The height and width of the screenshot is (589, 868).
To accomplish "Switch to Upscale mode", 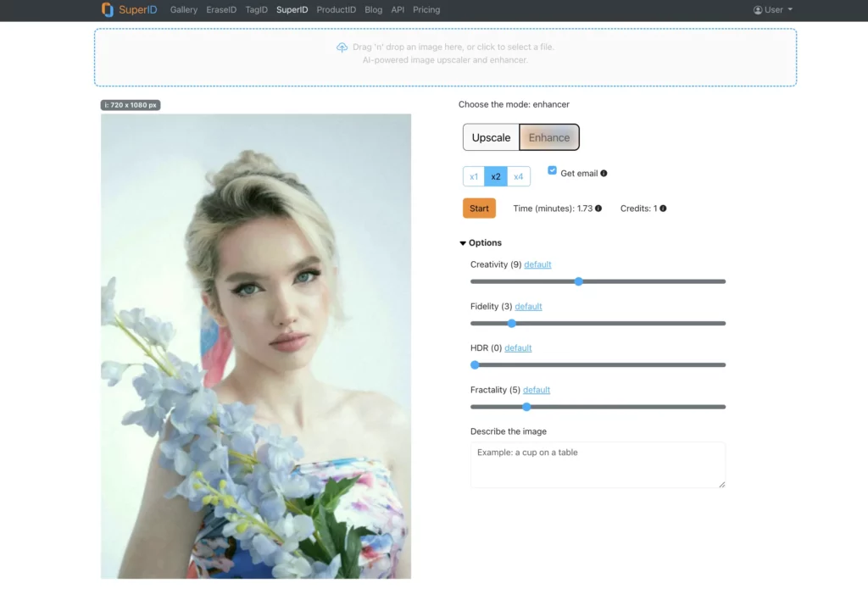I will point(491,136).
